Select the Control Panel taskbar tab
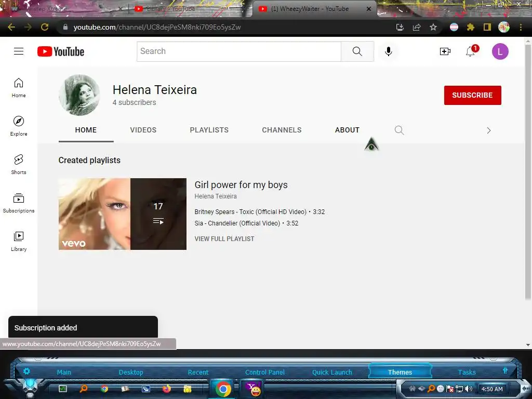The image size is (532, 399). (265, 372)
